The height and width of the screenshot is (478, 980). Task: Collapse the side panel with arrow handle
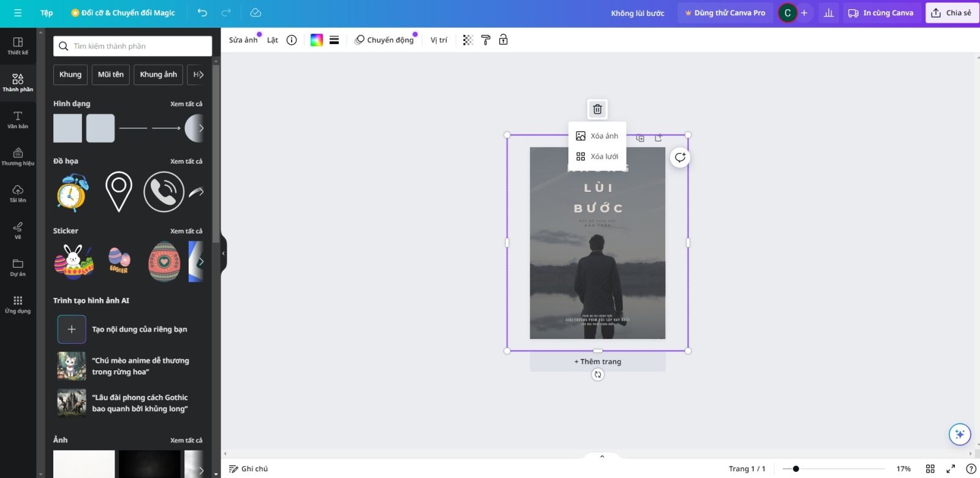click(224, 253)
